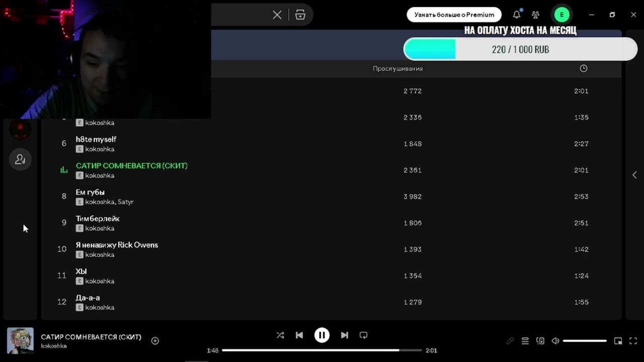644x362 pixels.
Task: Click the play count 2 772
Action: point(413,91)
